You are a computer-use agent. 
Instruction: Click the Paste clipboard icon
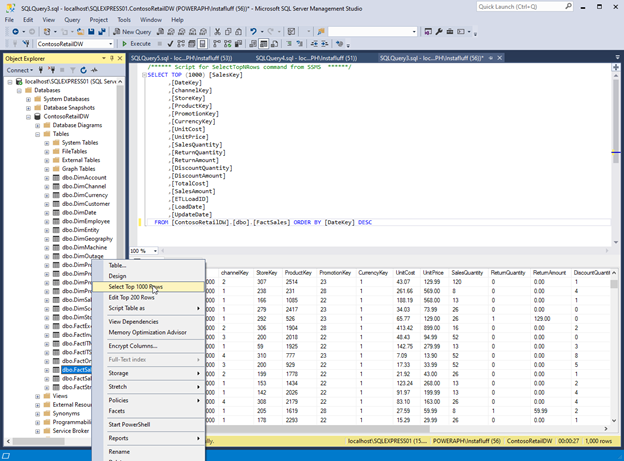(x=238, y=32)
